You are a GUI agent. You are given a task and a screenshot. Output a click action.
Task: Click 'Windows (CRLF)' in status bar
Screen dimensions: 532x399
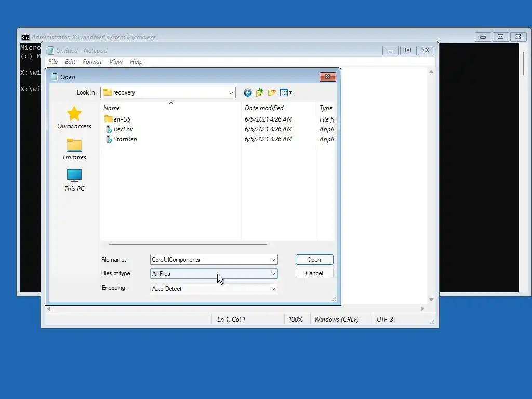336,320
